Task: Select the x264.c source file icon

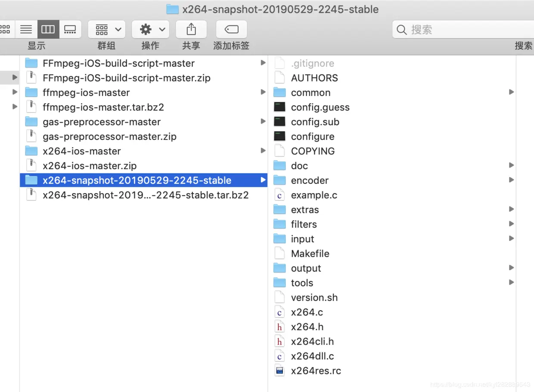Action: pos(280,312)
